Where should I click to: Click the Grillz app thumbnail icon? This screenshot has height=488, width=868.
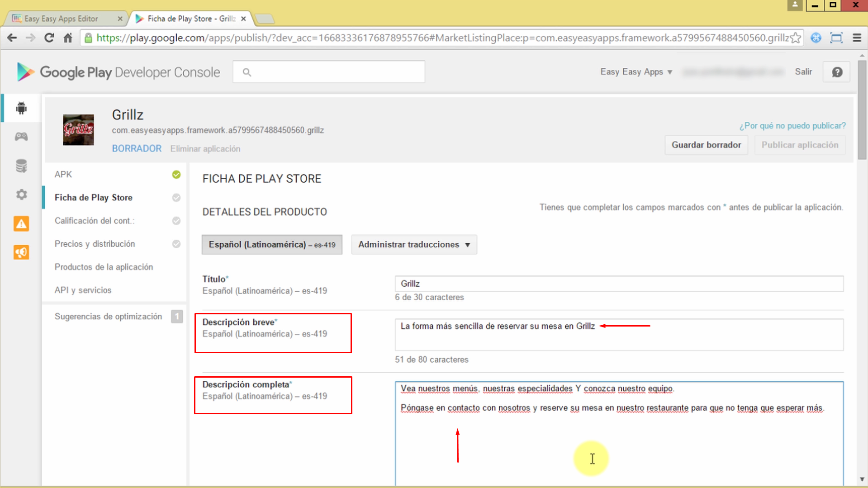78,130
